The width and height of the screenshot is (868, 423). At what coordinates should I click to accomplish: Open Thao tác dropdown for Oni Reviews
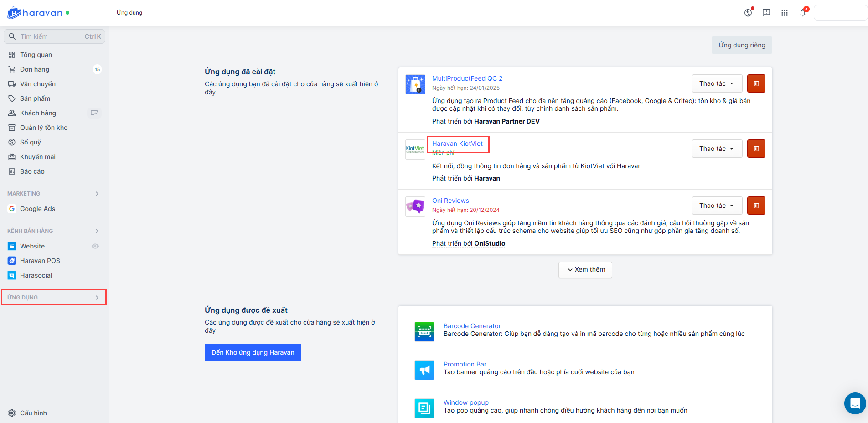[717, 206]
